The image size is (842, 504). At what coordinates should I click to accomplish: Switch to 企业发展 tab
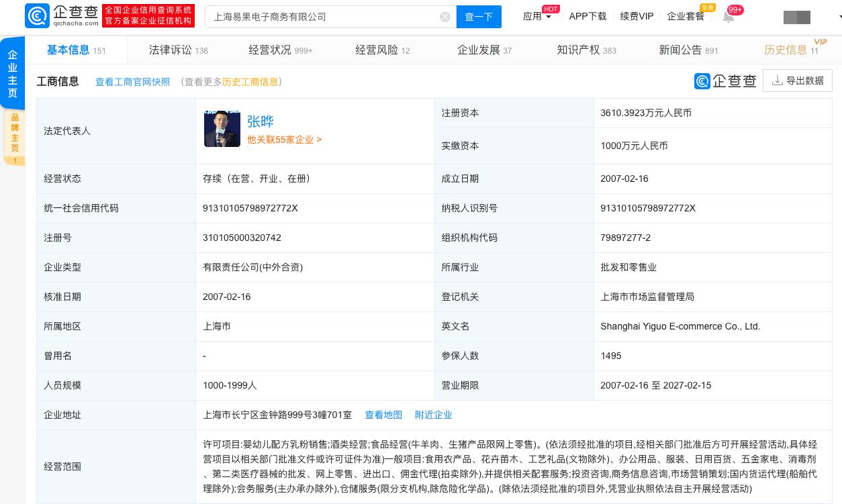pyautogui.click(x=484, y=50)
